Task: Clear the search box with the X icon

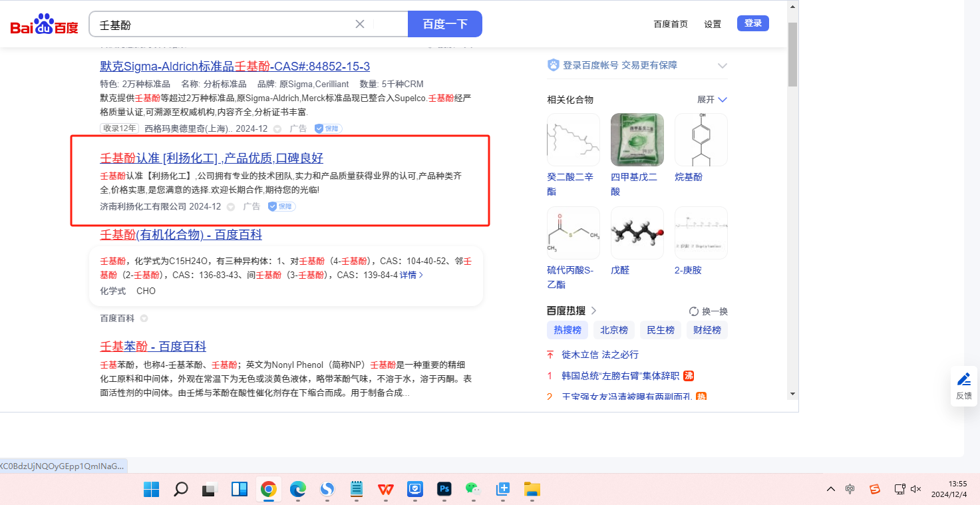Action: [x=360, y=24]
